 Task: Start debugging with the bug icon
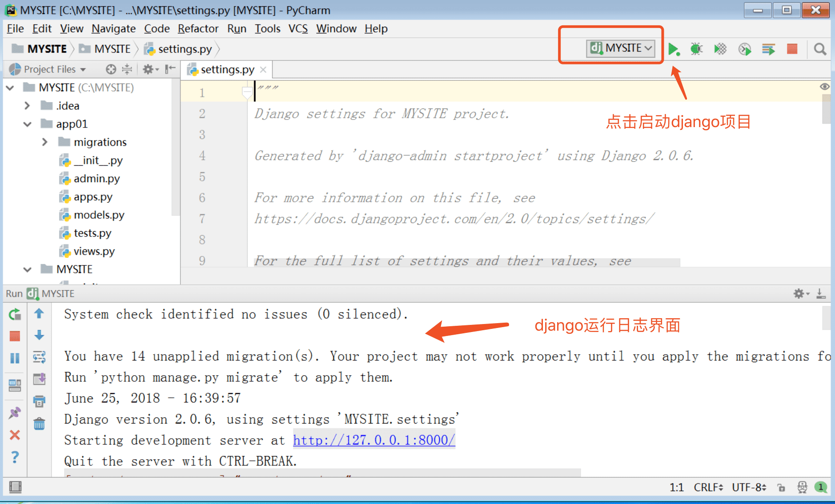click(x=696, y=49)
